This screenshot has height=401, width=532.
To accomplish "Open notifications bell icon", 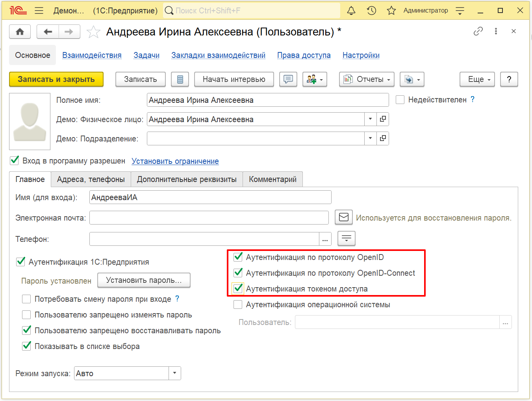I will pyautogui.click(x=351, y=11).
